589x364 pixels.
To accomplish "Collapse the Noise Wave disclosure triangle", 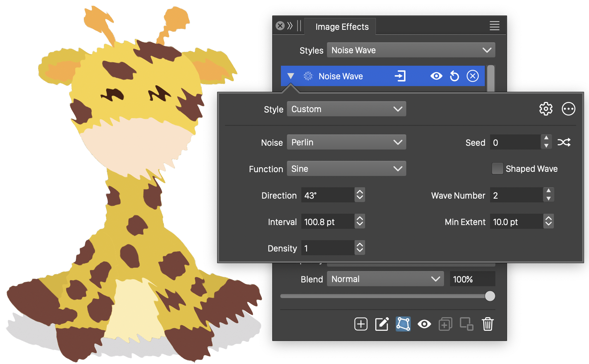I will 290,76.
